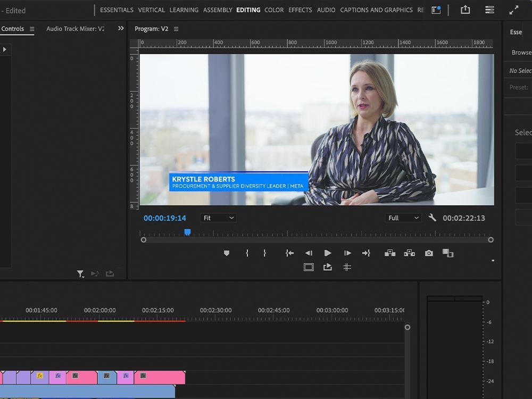Image resolution: width=532 pixels, height=399 pixels.
Task: Click timeline ruler at 00:03:00:00
Action: click(x=332, y=310)
